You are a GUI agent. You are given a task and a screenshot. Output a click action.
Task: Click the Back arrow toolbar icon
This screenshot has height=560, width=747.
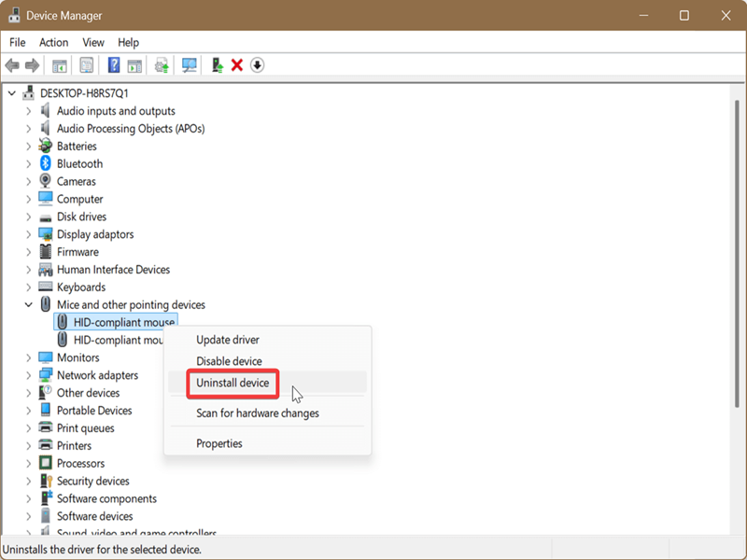pyautogui.click(x=12, y=65)
